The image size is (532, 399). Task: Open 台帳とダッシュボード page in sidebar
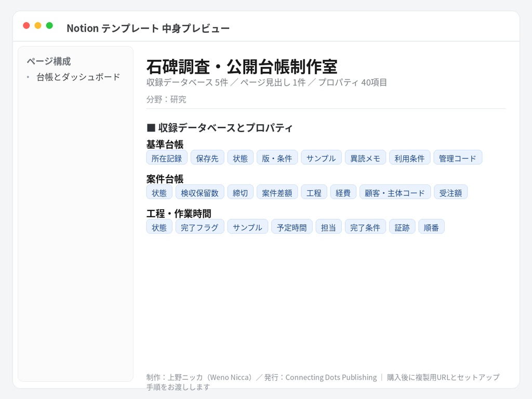pyautogui.click(x=78, y=77)
